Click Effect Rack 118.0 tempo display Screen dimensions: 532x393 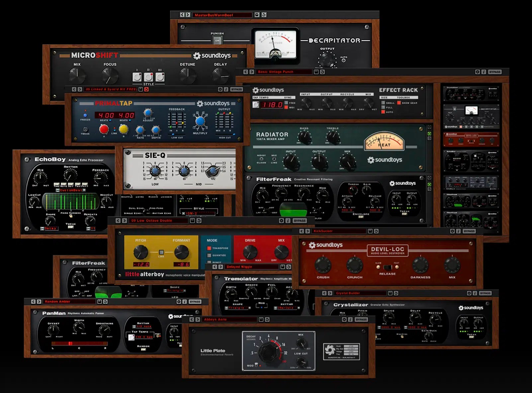click(272, 105)
